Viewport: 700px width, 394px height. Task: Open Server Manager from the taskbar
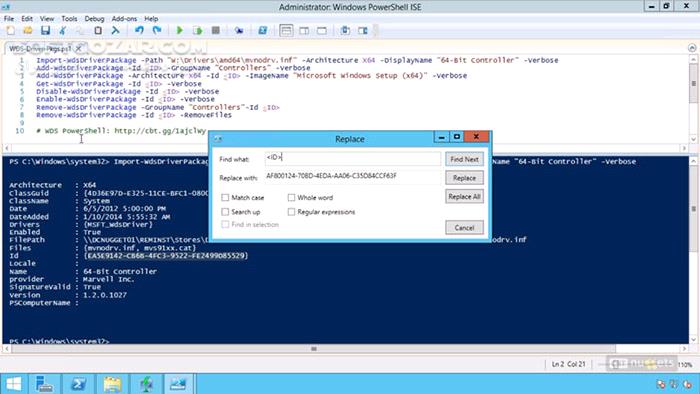coord(44,384)
